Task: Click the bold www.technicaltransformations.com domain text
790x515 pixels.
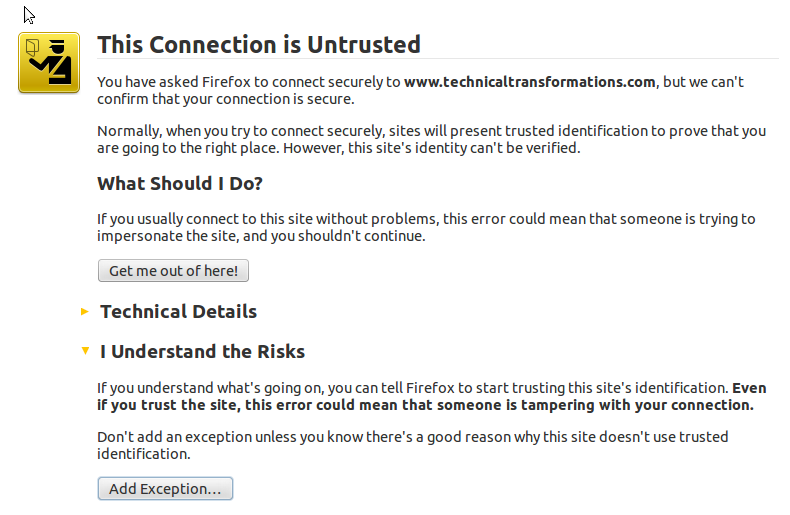Action: [x=529, y=82]
